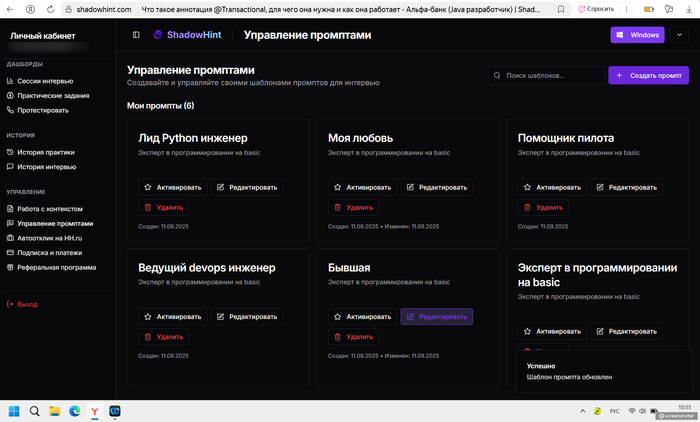Viewport: 700px width, 422px height.
Task: Activate the Лид Python инженер prompt
Action: click(174, 187)
